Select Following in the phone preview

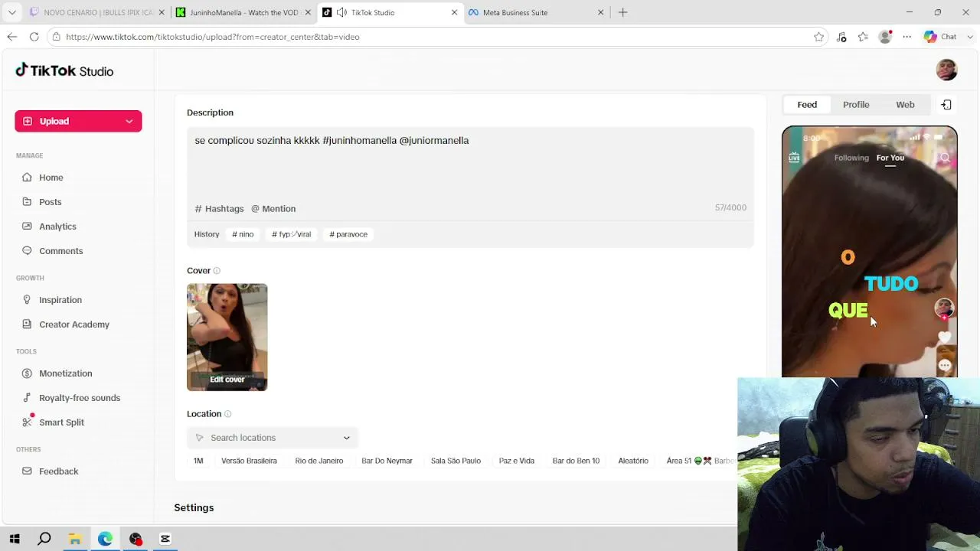coord(851,158)
